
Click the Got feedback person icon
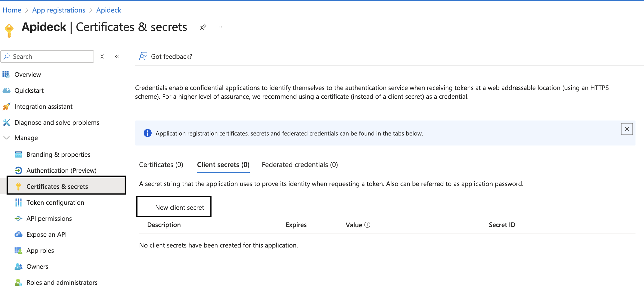[143, 56]
